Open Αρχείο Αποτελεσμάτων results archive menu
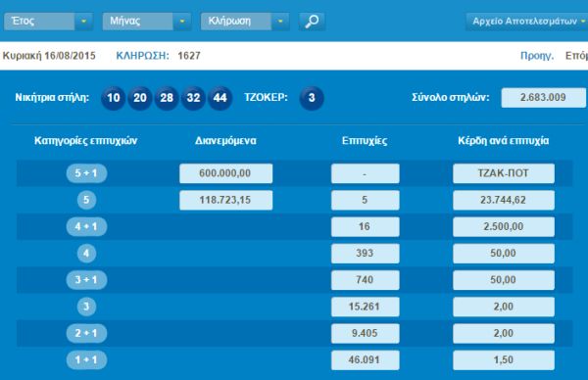Image resolution: width=588 pixels, height=380 pixels. (527, 22)
